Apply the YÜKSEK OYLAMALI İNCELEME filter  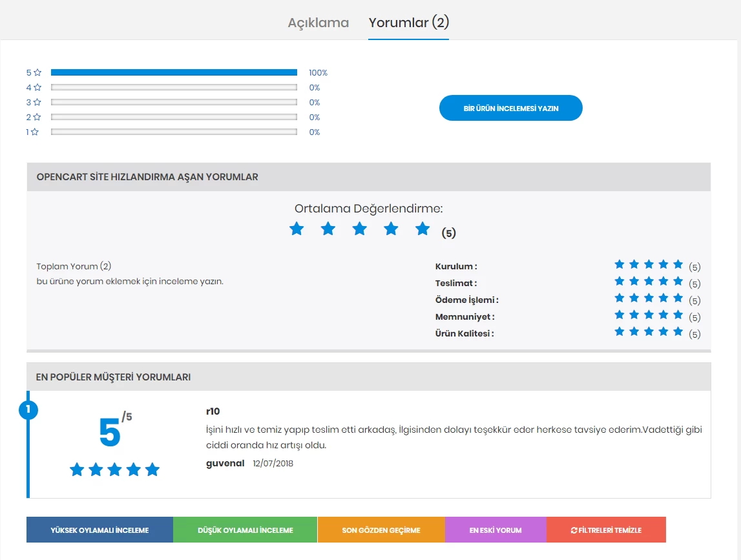pyautogui.click(x=99, y=530)
